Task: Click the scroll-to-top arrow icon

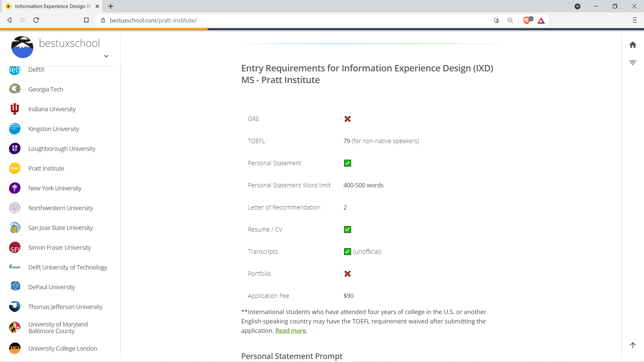Action: (633, 345)
